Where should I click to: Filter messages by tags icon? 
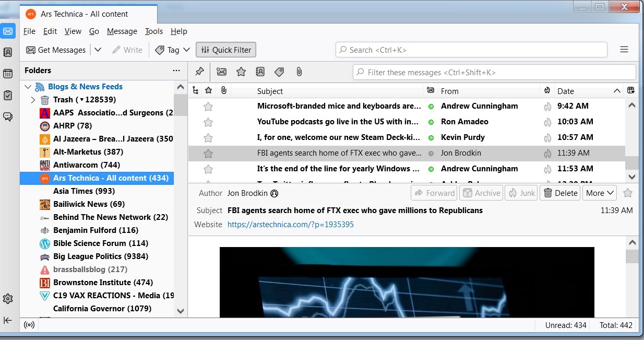click(279, 72)
